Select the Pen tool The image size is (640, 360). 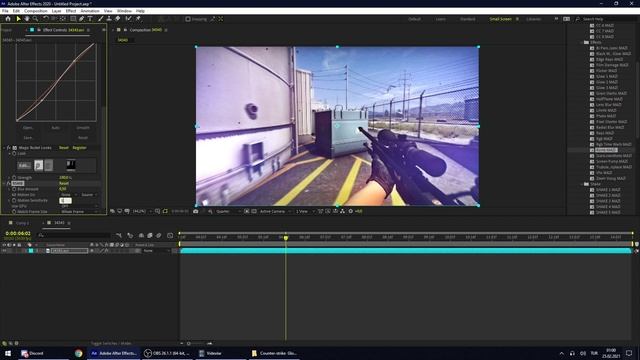pos(81,19)
